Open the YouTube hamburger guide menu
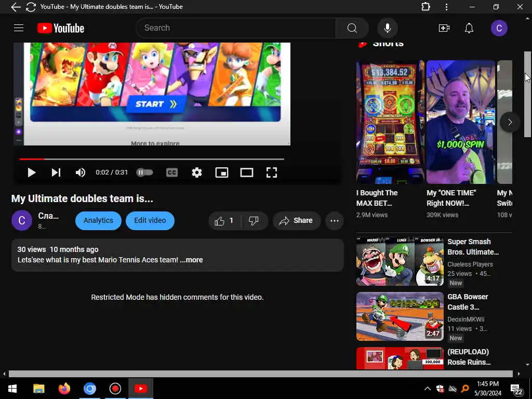532x399 pixels. coord(19,28)
